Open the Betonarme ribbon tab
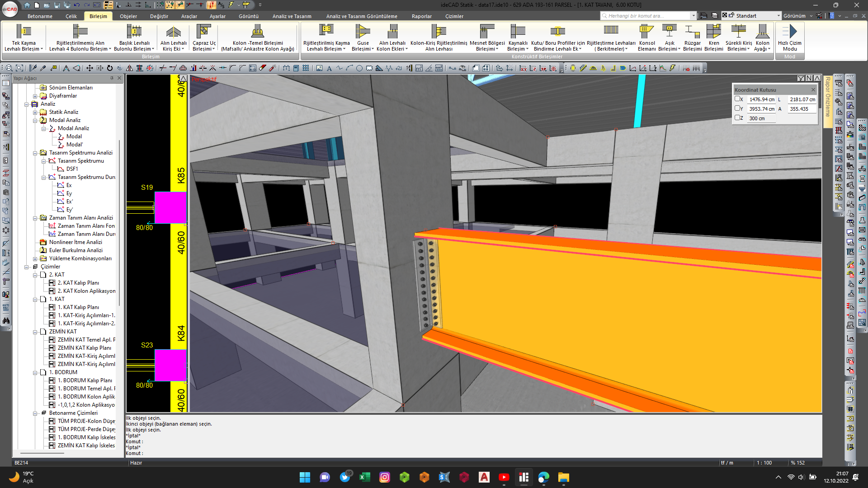Screen dimensions: 868x488 coord(40,16)
